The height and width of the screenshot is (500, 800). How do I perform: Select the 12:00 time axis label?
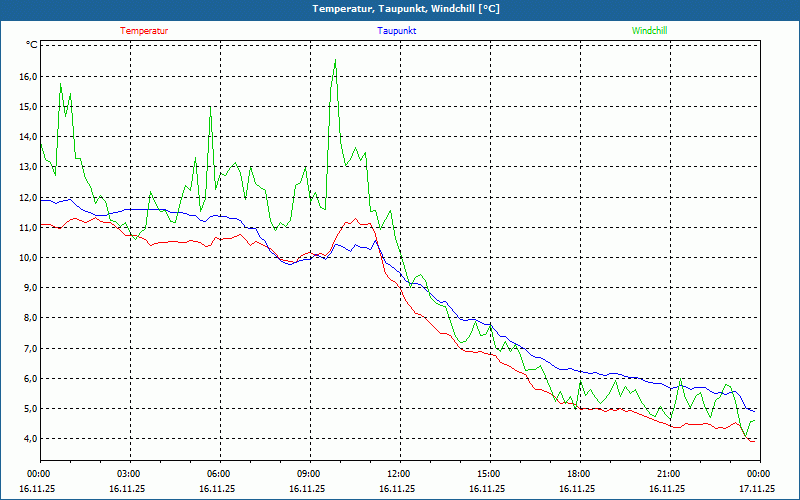pos(399,474)
